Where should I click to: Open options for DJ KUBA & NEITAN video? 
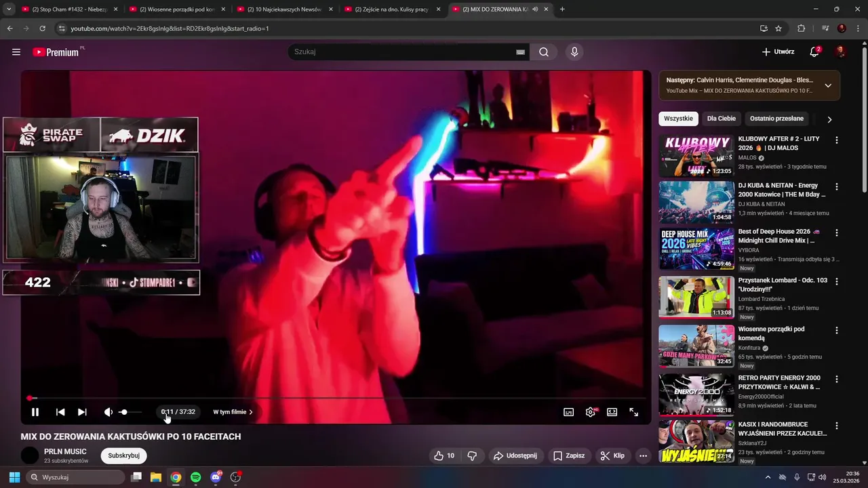pyautogui.click(x=836, y=186)
